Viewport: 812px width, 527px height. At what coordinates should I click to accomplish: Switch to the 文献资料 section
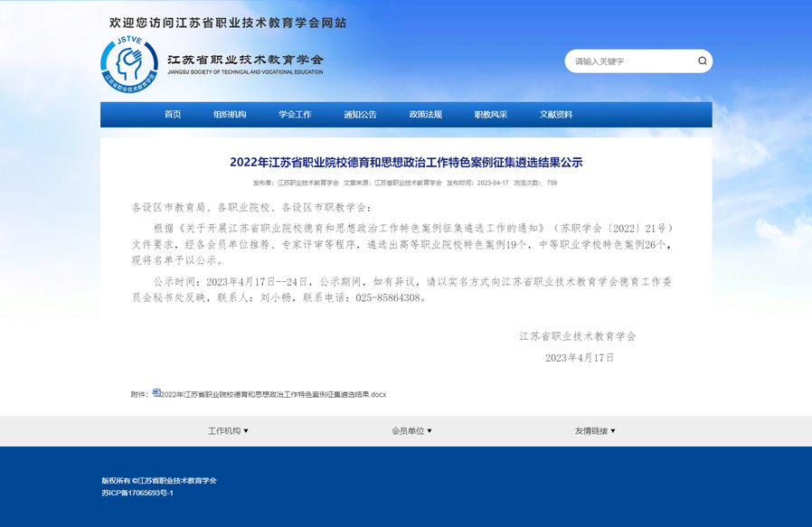click(556, 115)
